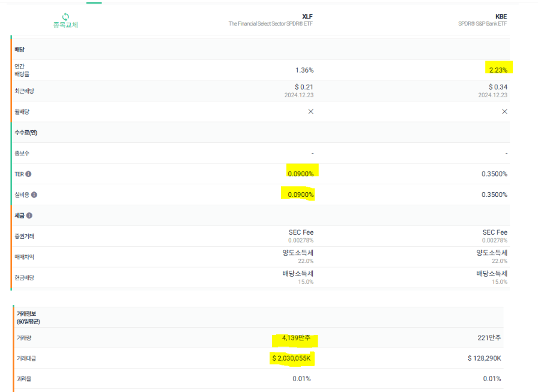Click KBE 거래대금 $ 128,290K
Image resolution: width=538 pixels, height=392 pixels.
tap(485, 358)
